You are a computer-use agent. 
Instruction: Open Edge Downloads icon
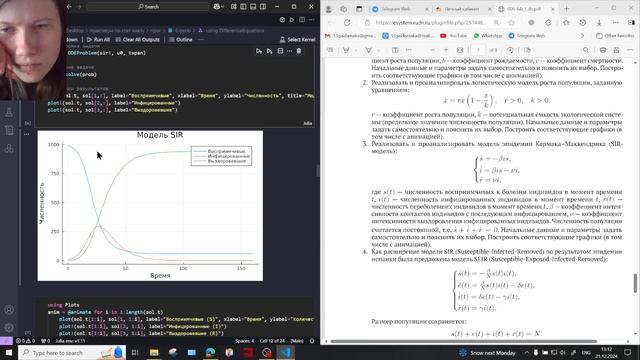(599, 23)
